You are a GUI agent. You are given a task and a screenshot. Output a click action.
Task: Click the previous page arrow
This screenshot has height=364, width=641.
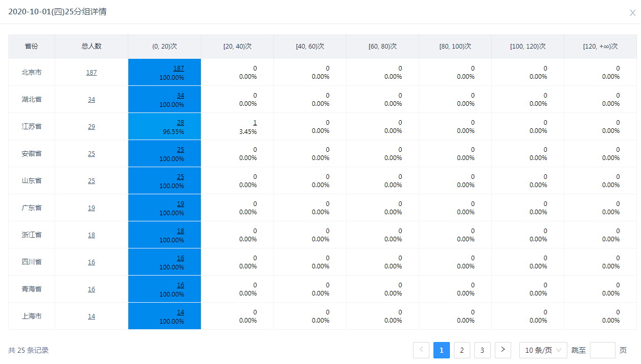(x=421, y=350)
